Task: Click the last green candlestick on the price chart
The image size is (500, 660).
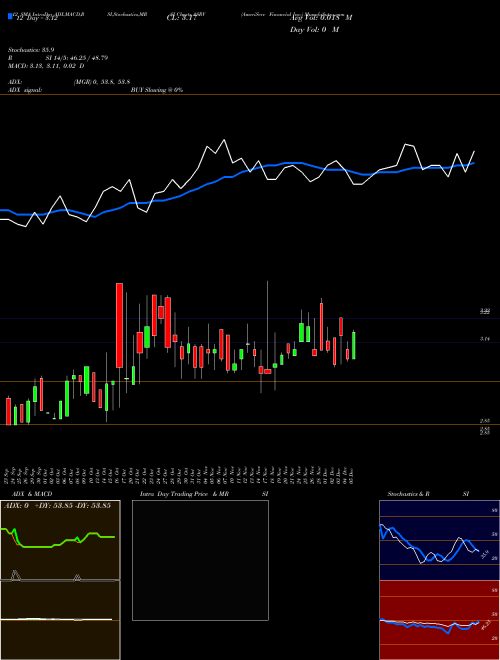Action: 354,345
